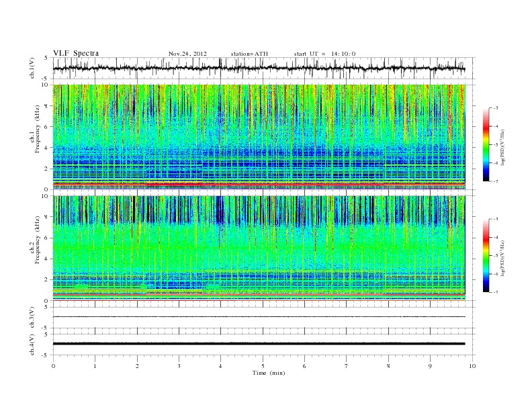Viewport: 532px width, 411px height.
Task: Click the '-7' tick on the ch.1 color bar
Action: [x=495, y=181]
